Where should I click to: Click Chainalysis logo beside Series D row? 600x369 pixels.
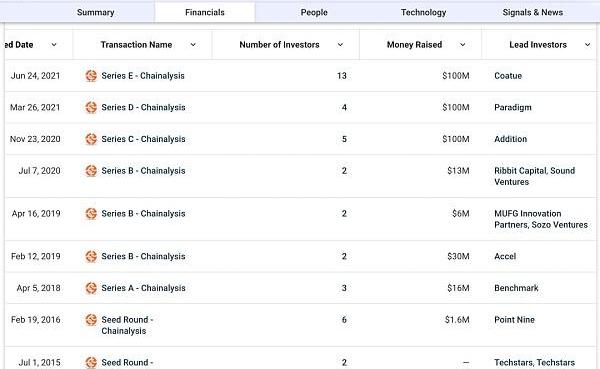point(91,108)
